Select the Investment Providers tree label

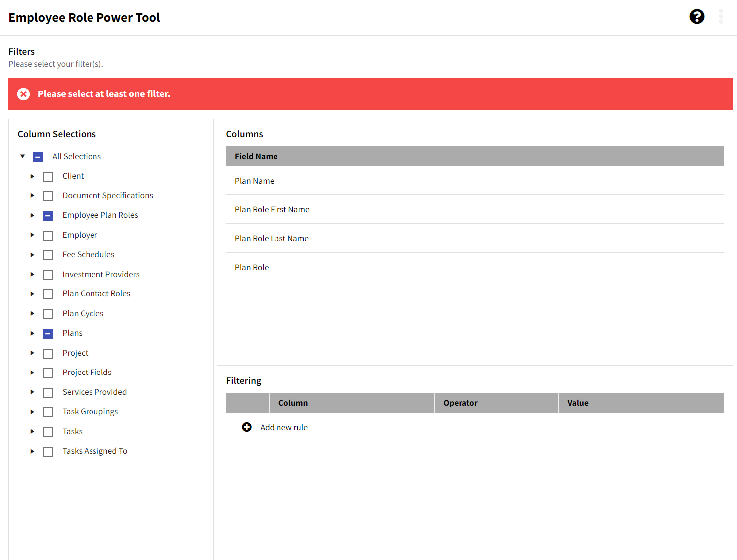(101, 274)
